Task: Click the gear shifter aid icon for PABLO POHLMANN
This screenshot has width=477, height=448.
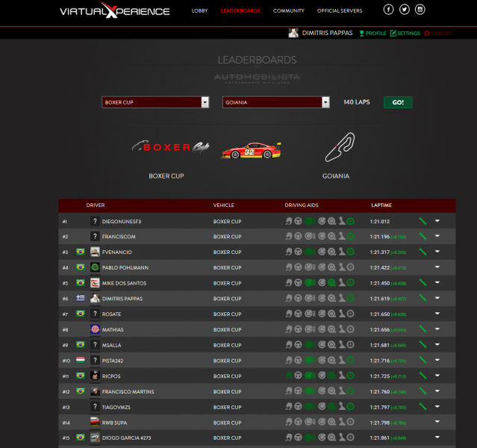Action: click(342, 267)
